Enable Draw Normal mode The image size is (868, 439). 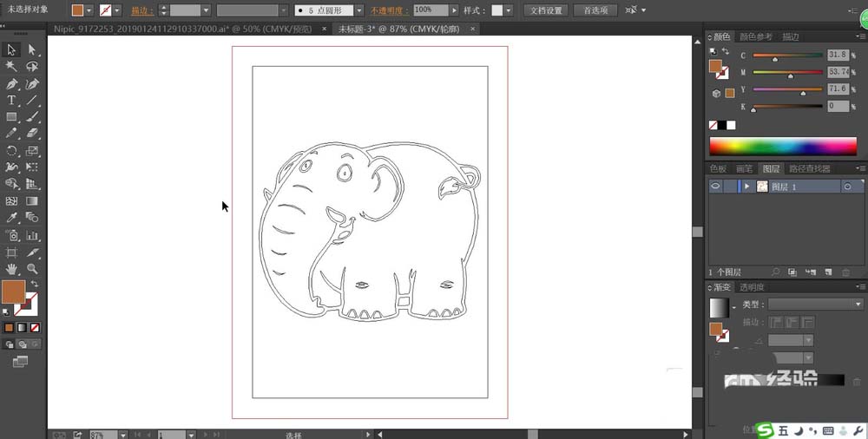tap(10, 344)
